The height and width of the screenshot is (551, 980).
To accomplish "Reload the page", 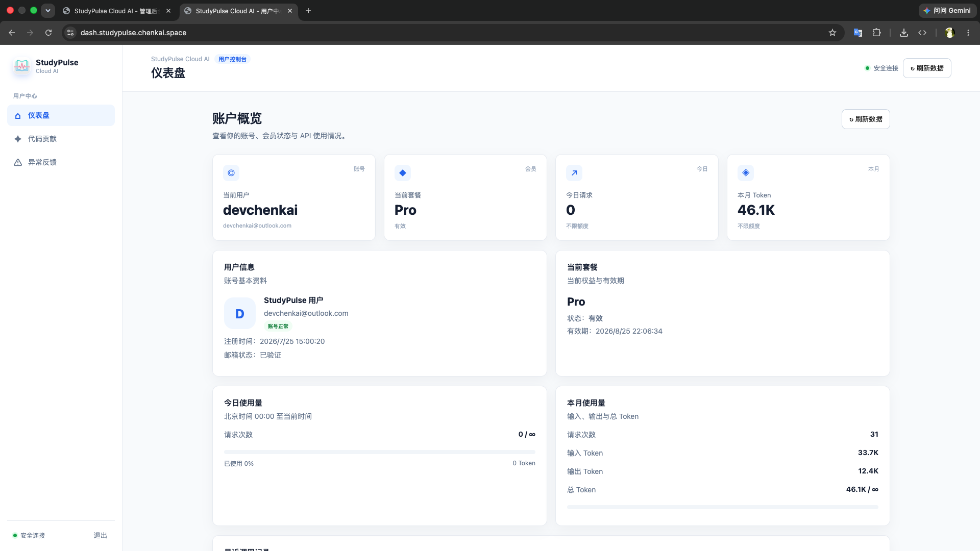I will (x=48, y=33).
